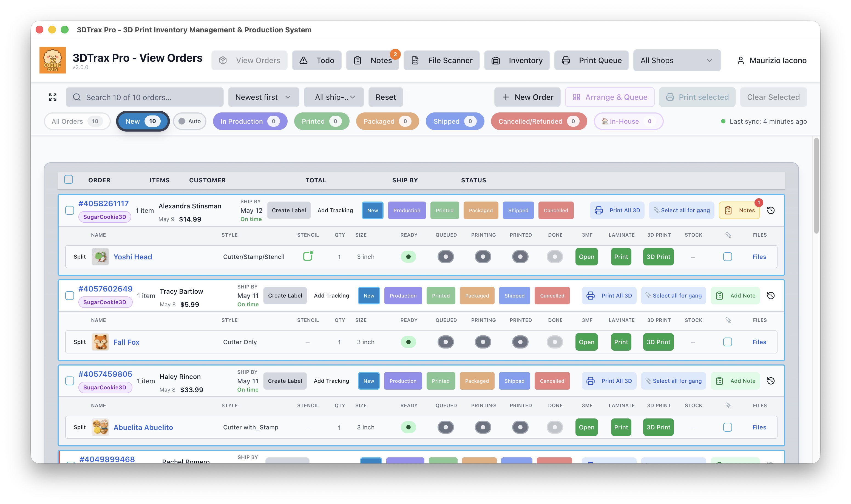The image size is (851, 504).
Task: Click history icon for order #4057602649
Action: (x=771, y=296)
